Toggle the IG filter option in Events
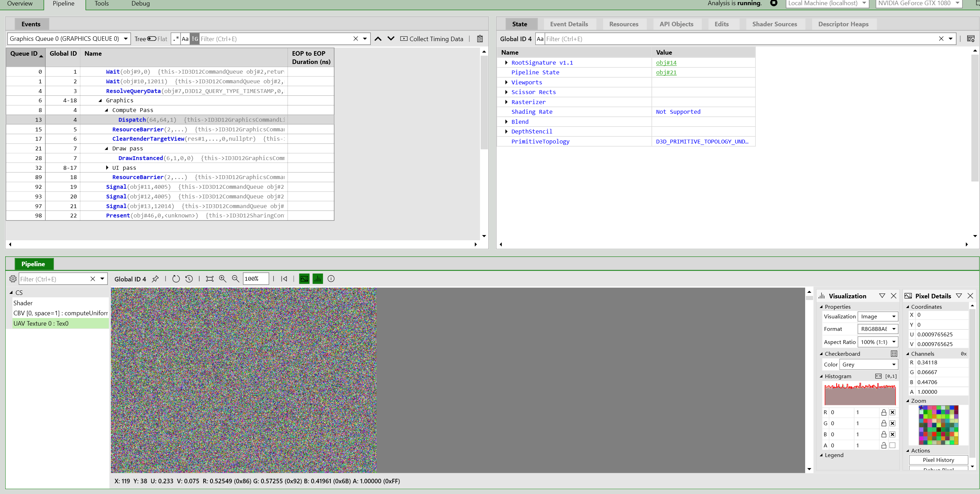Image resolution: width=980 pixels, height=494 pixels. point(195,39)
